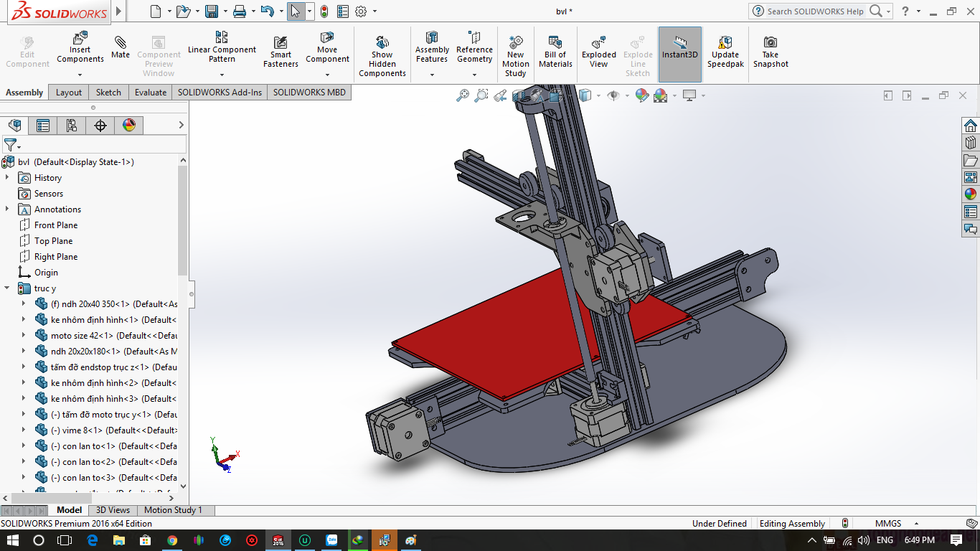The width and height of the screenshot is (980, 551).
Task: Save the assembly with the floppy icon
Action: coord(212,11)
